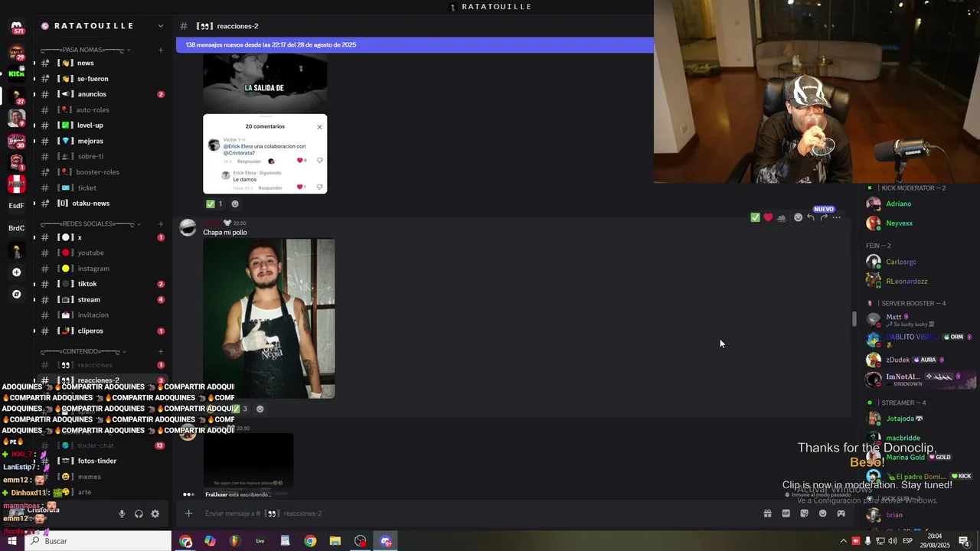Screen dimensions: 980x551
Task: Open the EsdF server icon
Action: point(17,206)
